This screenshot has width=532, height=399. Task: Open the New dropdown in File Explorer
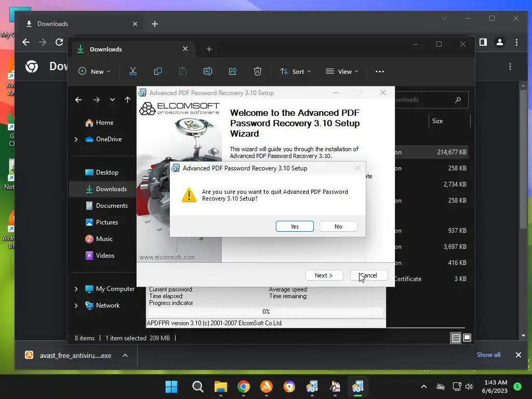95,71
